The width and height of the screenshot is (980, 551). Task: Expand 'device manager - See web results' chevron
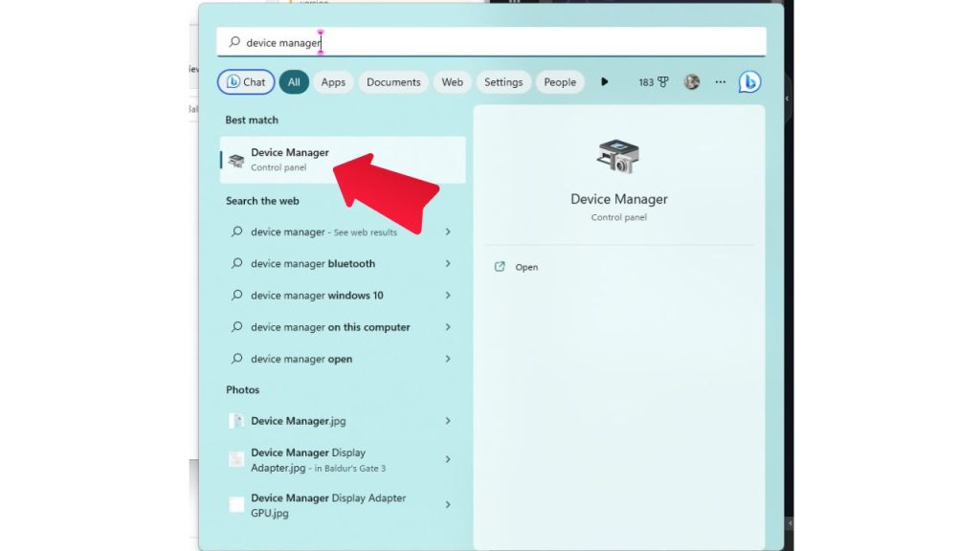point(448,231)
